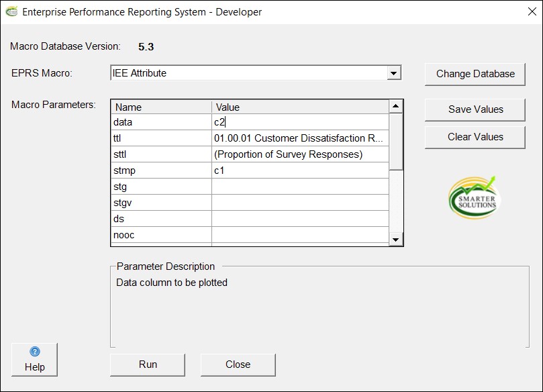Open Help with the question mark button
Screen dimensions: 543x392
coord(34,360)
